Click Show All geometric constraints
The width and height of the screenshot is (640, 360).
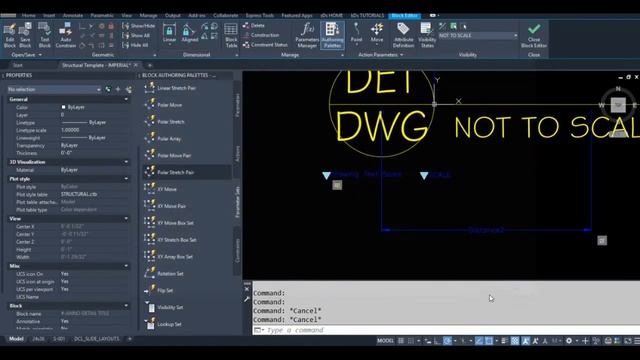pyautogui.click(x=136, y=36)
